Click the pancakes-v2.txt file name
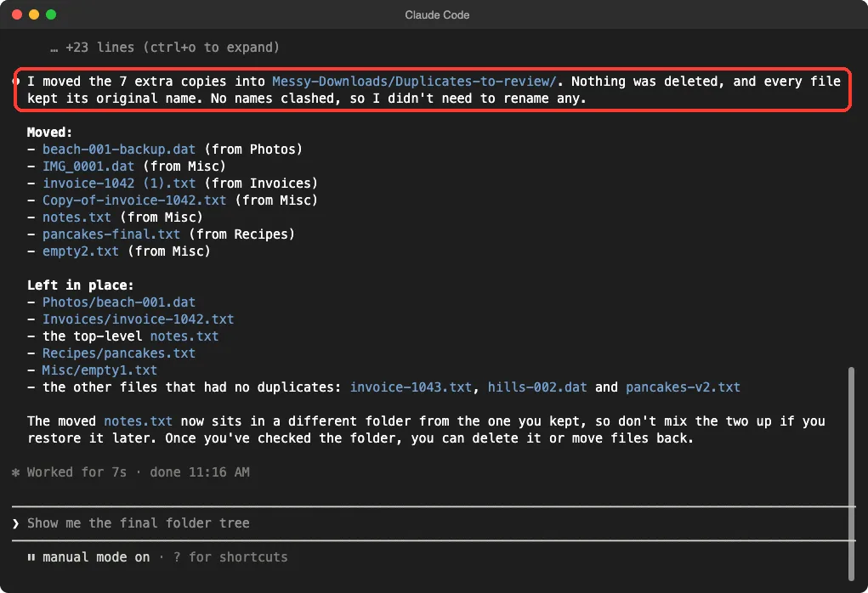 [684, 387]
